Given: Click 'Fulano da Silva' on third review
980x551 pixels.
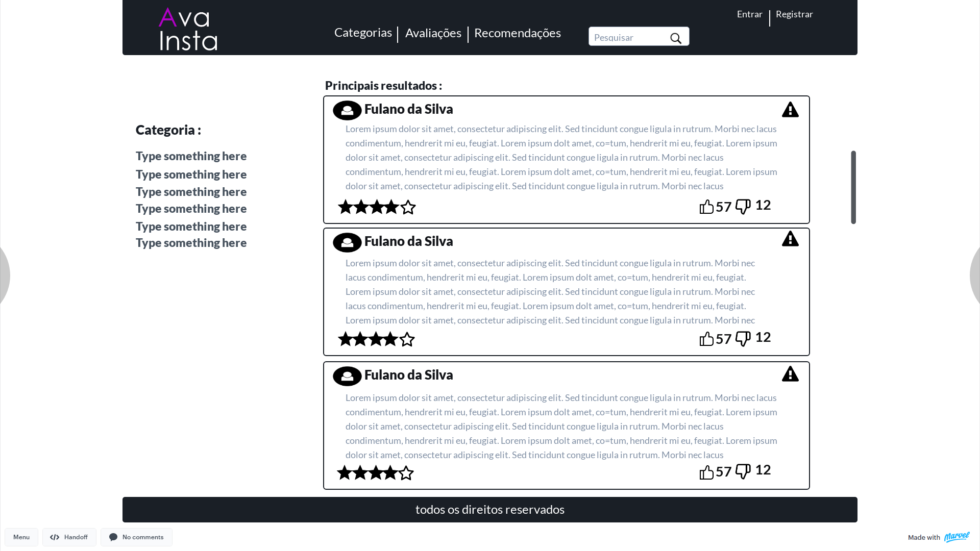Looking at the screenshot, I should coord(408,375).
